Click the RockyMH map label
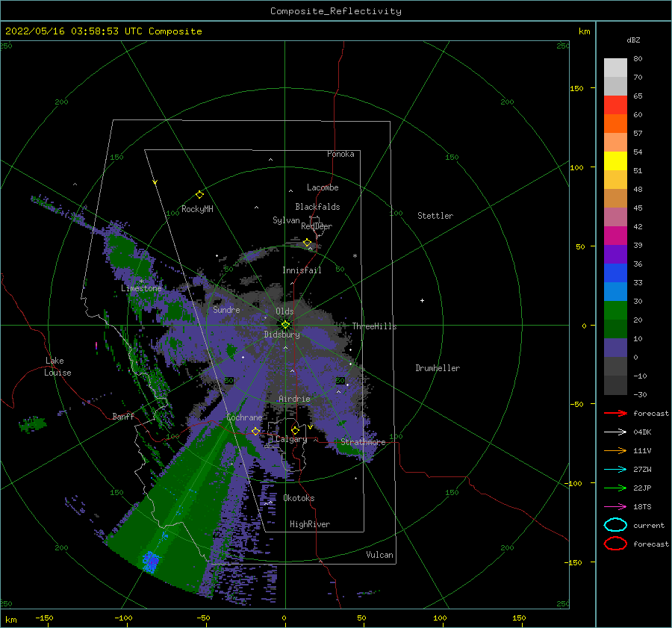 (197, 209)
